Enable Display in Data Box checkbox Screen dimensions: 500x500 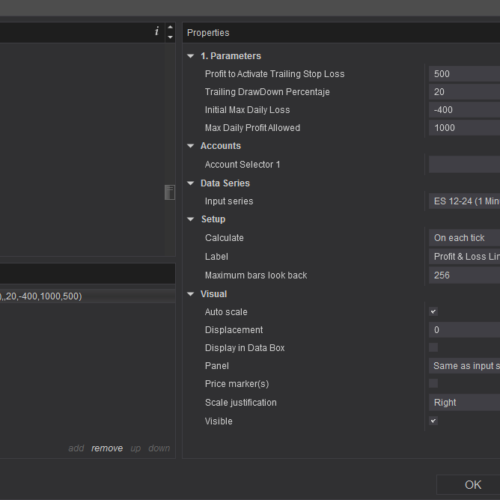pyautogui.click(x=433, y=348)
